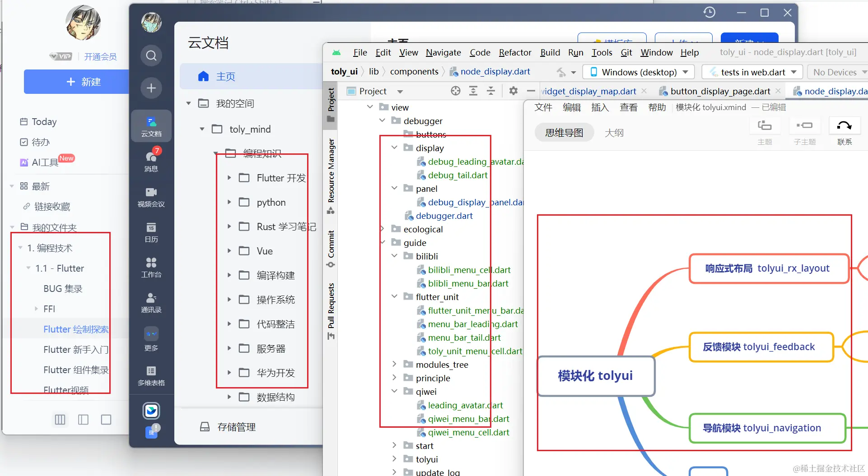Open the search icon in the dark sidebar
This screenshot has width=868, height=476.
click(151, 55)
